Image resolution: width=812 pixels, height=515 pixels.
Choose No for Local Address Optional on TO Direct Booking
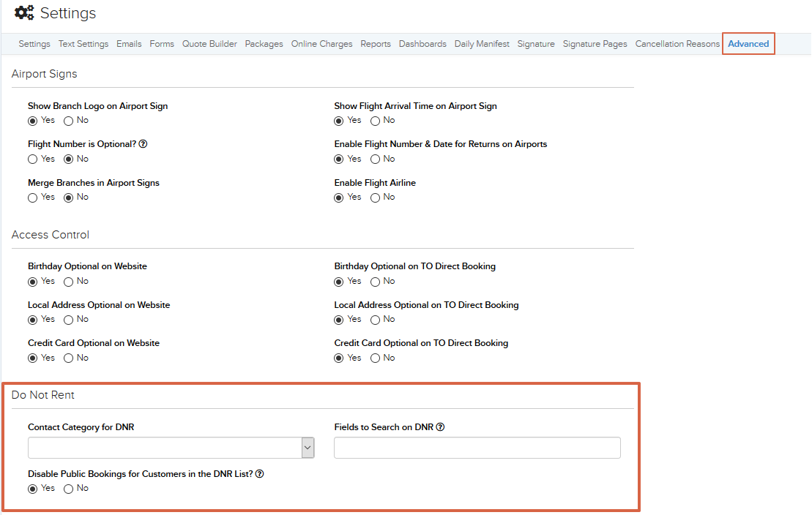[373, 319]
